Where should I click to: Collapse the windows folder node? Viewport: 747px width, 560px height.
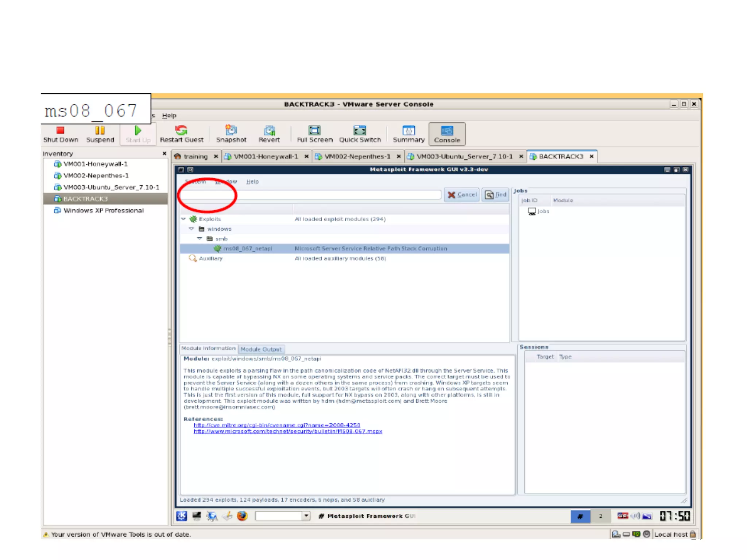(x=191, y=229)
